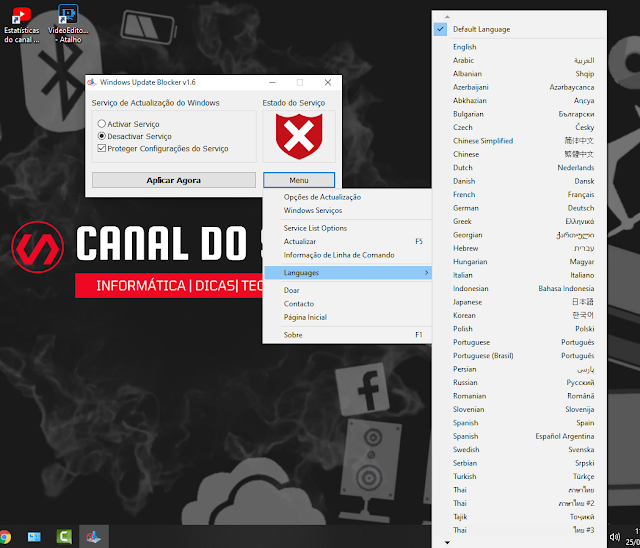The width and height of the screenshot is (640, 548).
Task: Open Opções de Actualização menu entry
Action: pyautogui.click(x=347, y=197)
